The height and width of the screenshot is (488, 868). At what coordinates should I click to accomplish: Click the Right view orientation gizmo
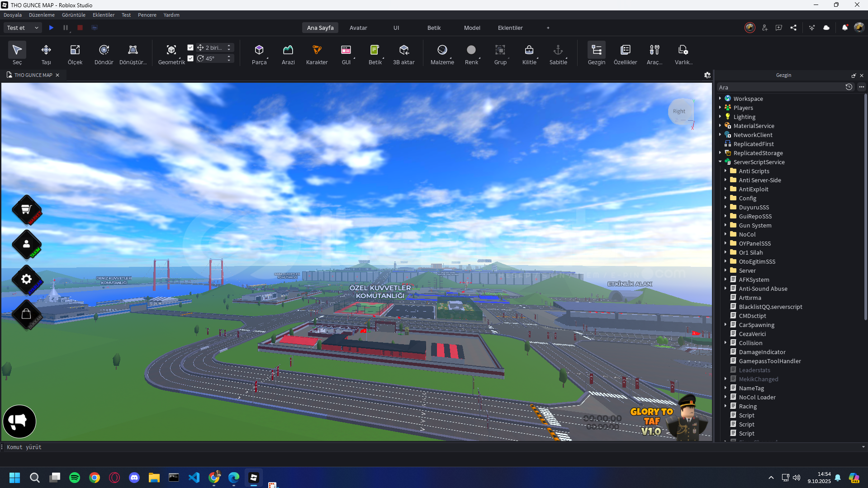point(679,111)
